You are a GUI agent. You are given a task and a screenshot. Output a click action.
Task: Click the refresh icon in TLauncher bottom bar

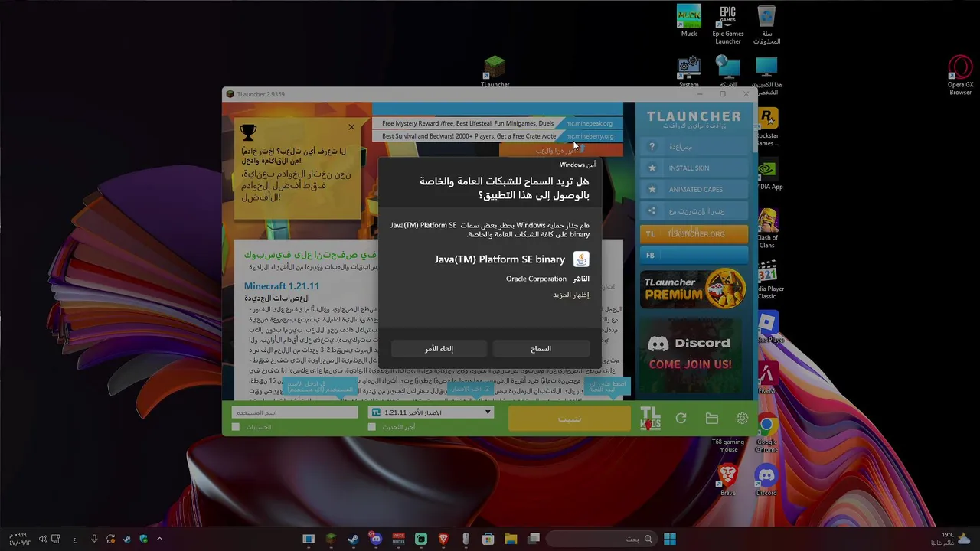pyautogui.click(x=681, y=419)
